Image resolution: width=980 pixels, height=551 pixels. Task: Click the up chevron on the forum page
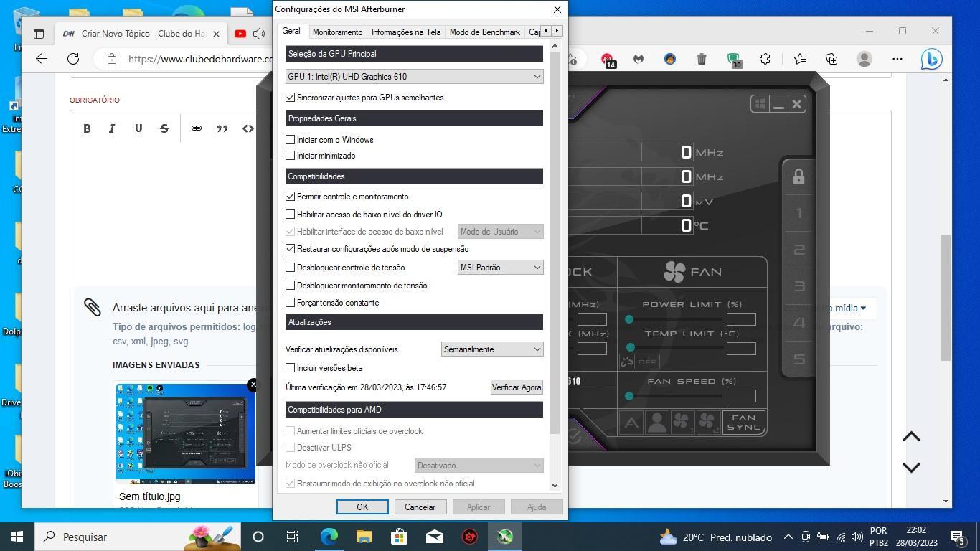[x=911, y=437]
